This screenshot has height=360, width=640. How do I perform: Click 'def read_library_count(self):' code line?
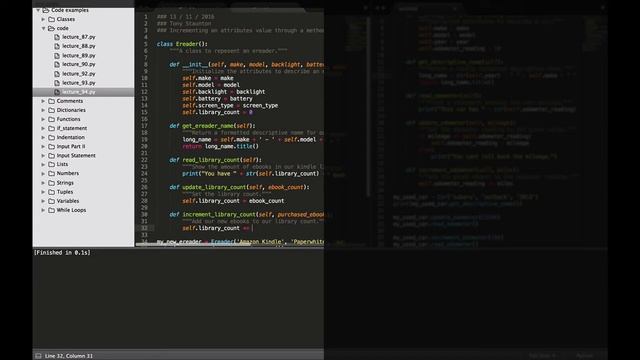tap(216, 160)
